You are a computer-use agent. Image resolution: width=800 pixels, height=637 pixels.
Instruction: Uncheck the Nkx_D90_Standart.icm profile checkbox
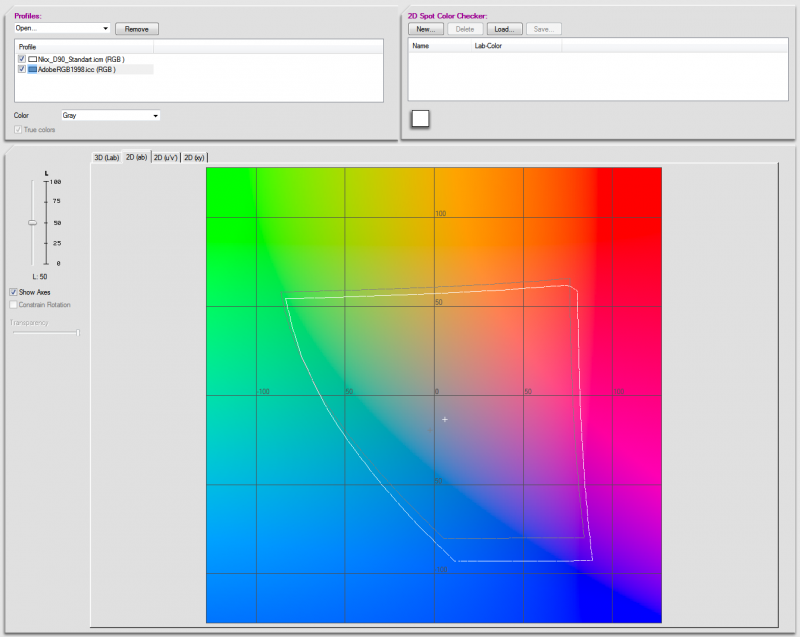(x=21, y=59)
